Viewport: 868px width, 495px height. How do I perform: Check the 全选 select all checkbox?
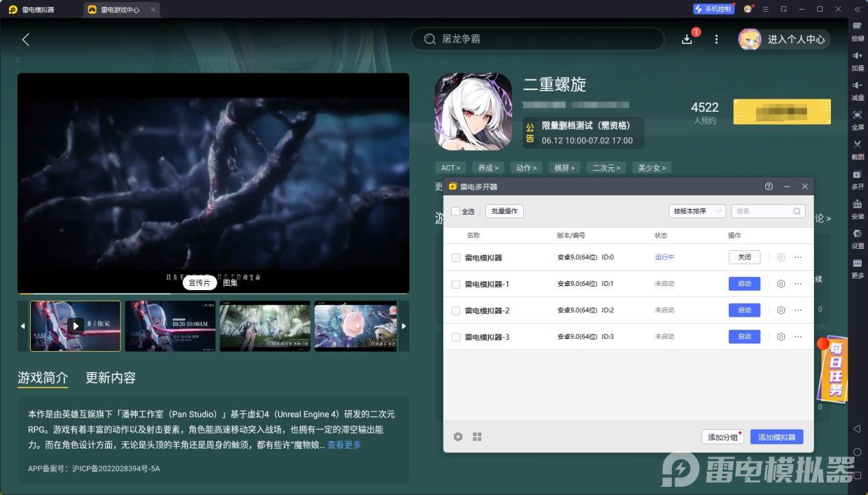(x=456, y=211)
